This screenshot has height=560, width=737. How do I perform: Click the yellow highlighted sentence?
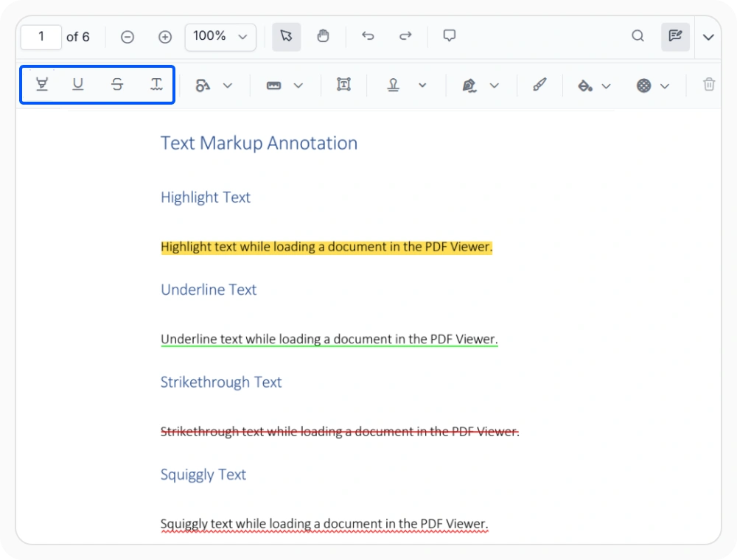tap(326, 247)
